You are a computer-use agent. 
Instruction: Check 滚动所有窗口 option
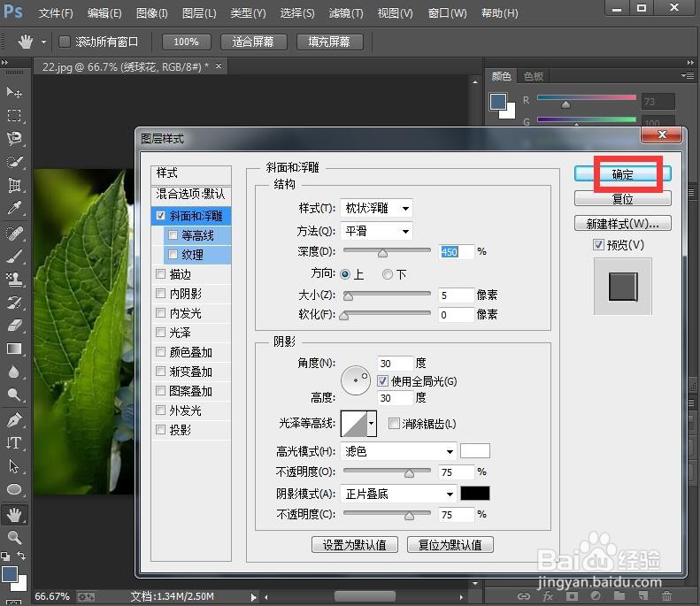(x=65, y=42)
